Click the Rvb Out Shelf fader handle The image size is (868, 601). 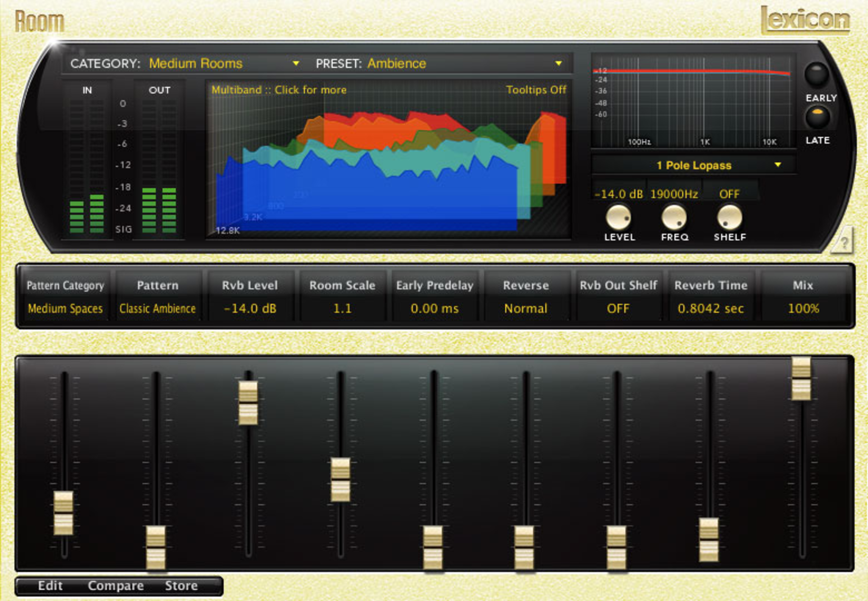[616, 548]
